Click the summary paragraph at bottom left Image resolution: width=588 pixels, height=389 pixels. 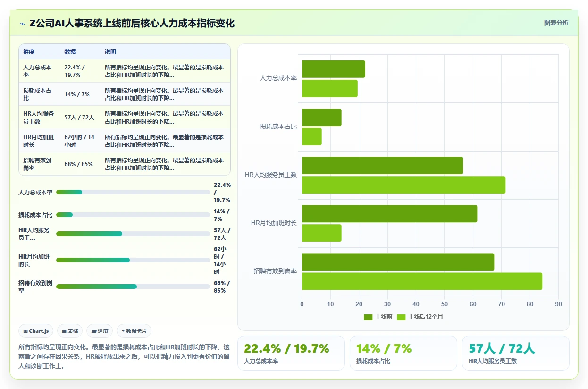pos(124,356)
